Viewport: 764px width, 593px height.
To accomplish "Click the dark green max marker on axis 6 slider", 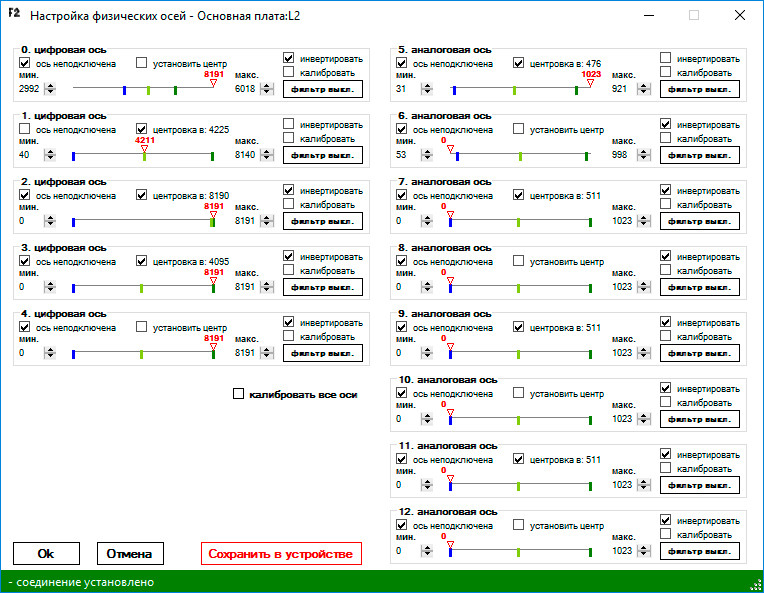I will tap(587, 156).
